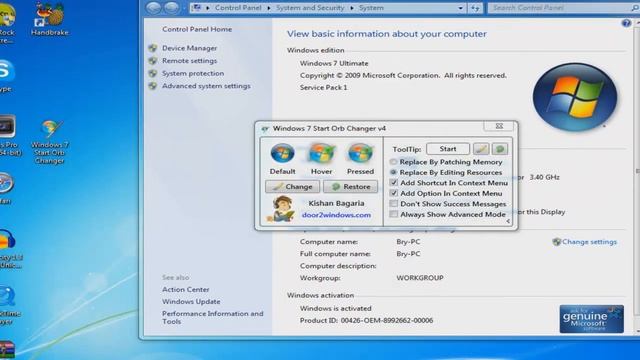Click the ToolTip Start text field
This screenshot has width=640, height=360.
pyautogui.click(x=448, y=149)
